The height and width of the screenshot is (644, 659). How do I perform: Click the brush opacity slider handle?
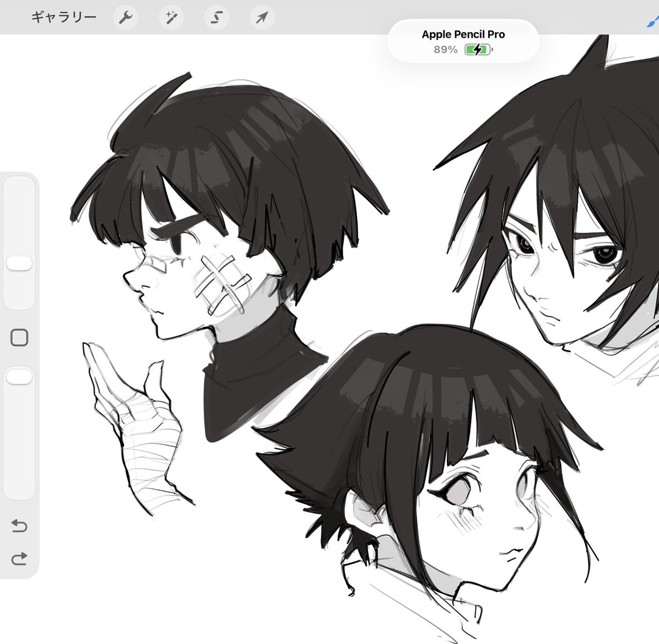click(x=19, y=377)
